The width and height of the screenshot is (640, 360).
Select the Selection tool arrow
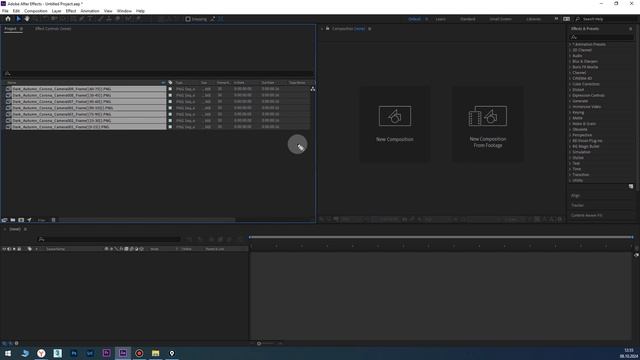(18, 19)
